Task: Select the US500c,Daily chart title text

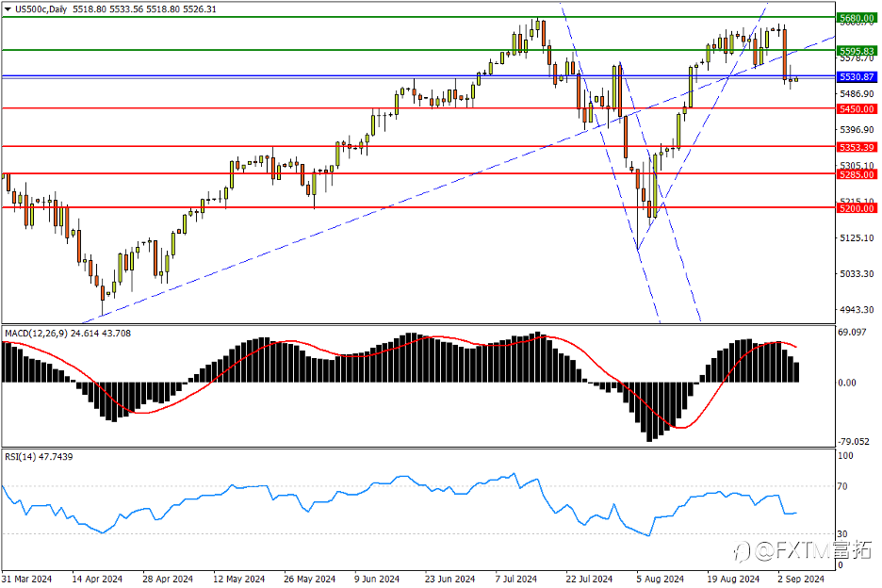Action: point(41,9)
